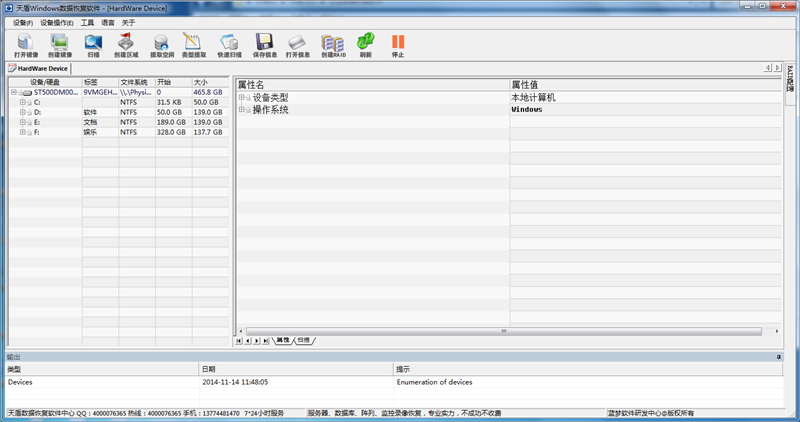Screen dimensions: 800x422
Task: Click right tab-scroll arrow at top right
Action: click(x=777, y=68)
